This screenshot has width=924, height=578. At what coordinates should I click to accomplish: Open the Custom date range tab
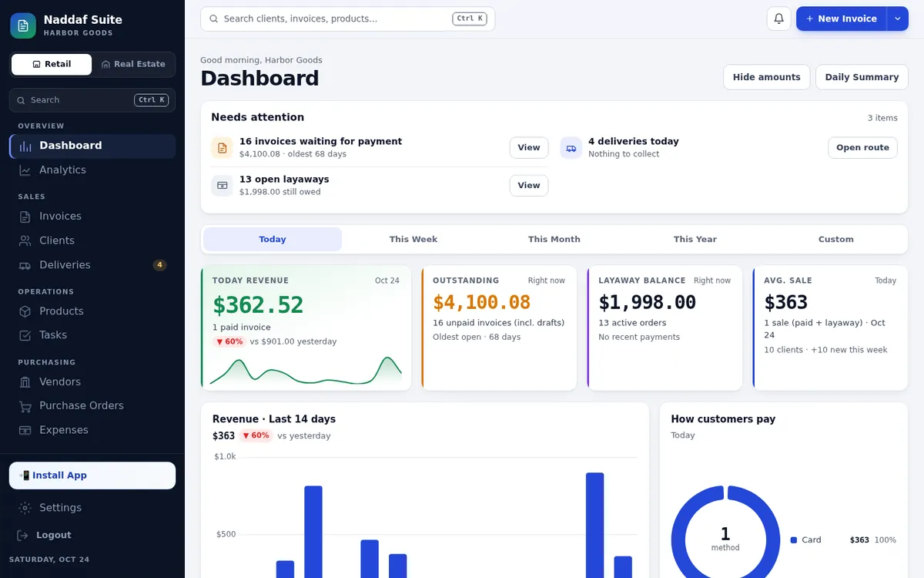click(x=836, y=239)
